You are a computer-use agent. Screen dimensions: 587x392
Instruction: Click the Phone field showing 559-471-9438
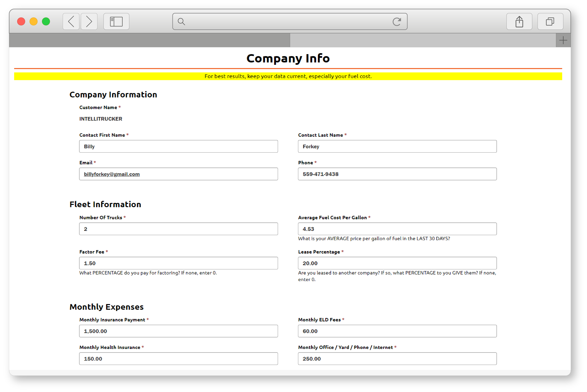[397, 174]
